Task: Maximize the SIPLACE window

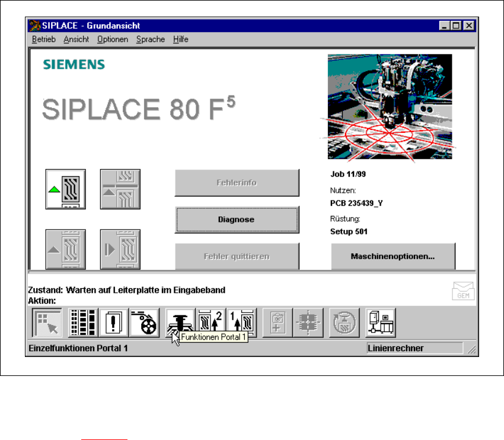Action: [x=456, y=25]
